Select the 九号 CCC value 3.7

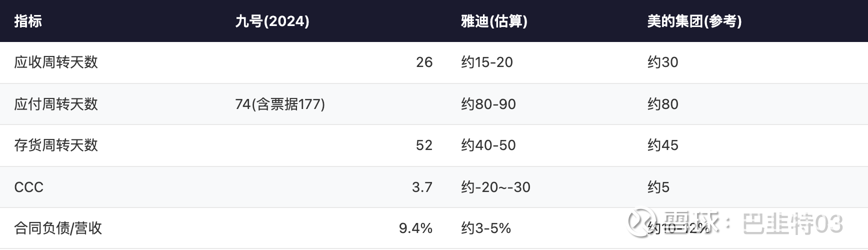[x=422, y=187]
